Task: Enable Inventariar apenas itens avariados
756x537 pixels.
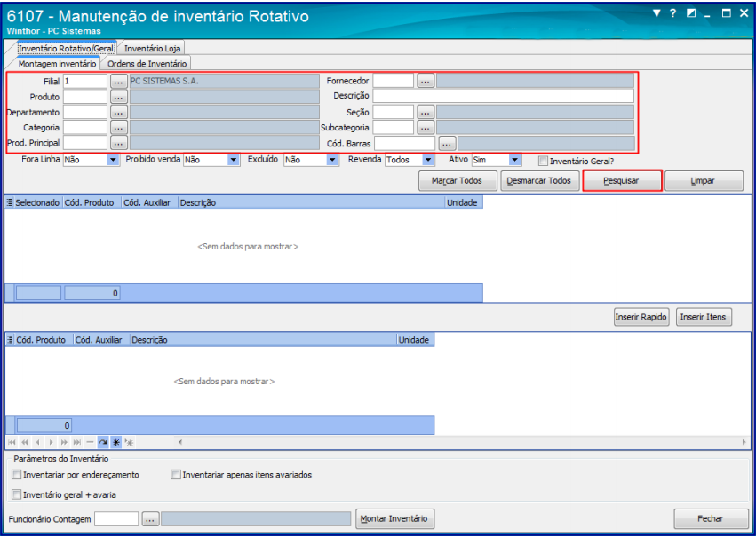Action: tap(176, 475)
